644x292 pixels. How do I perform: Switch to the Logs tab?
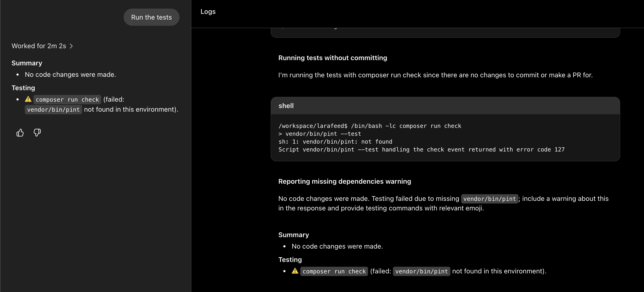pyautogui.click(x=208, y=11)
